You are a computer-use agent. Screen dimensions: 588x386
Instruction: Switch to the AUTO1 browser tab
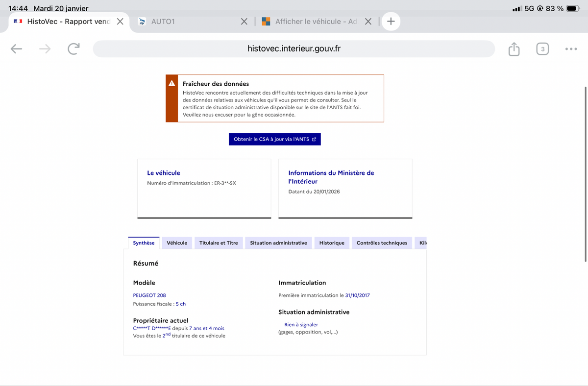click(186, 22)
